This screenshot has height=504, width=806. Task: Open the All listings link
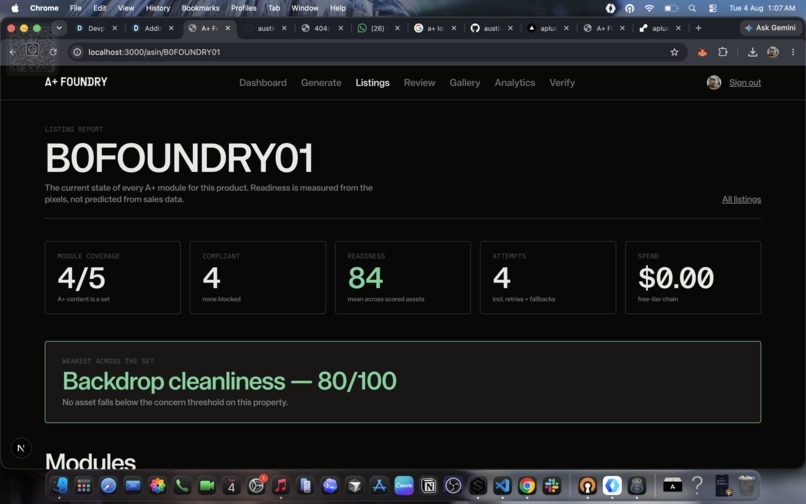pyautogui.click(x=741, y=200)
